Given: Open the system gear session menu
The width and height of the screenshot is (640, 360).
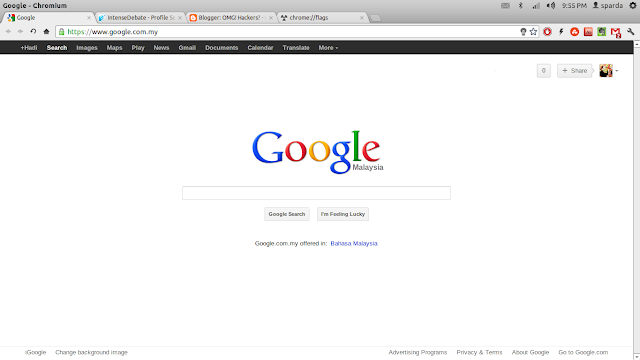Looking at the screenshot, I should click(633, 5).
